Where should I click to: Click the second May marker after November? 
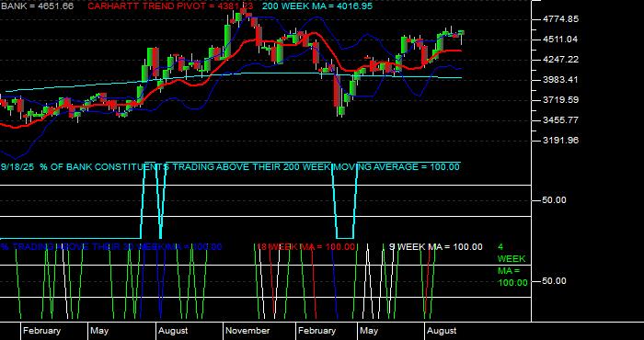pyautogui.click(x=369, y=331)
